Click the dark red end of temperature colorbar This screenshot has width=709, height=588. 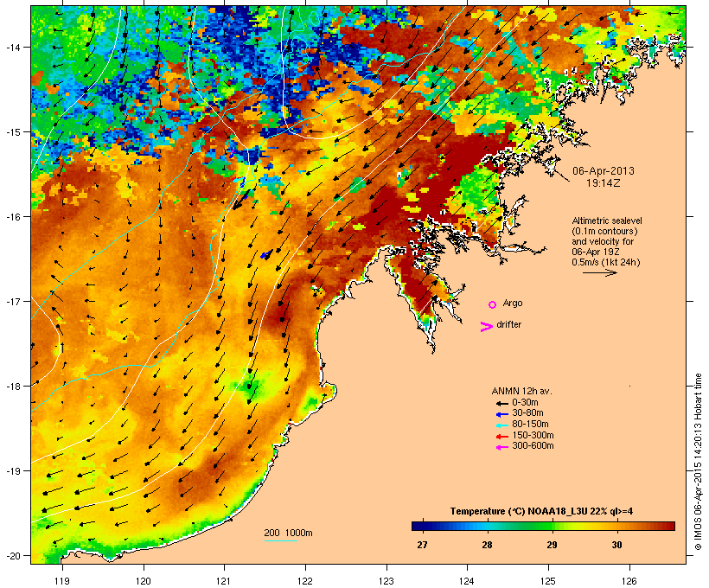(x=668, y=526)
